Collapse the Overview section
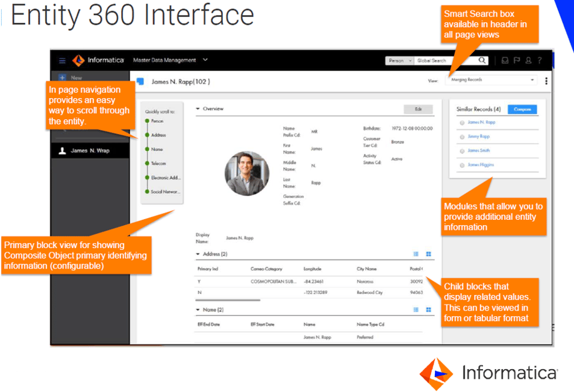The width and height of the screenshot is (574, 392). [x=198, y=109]
